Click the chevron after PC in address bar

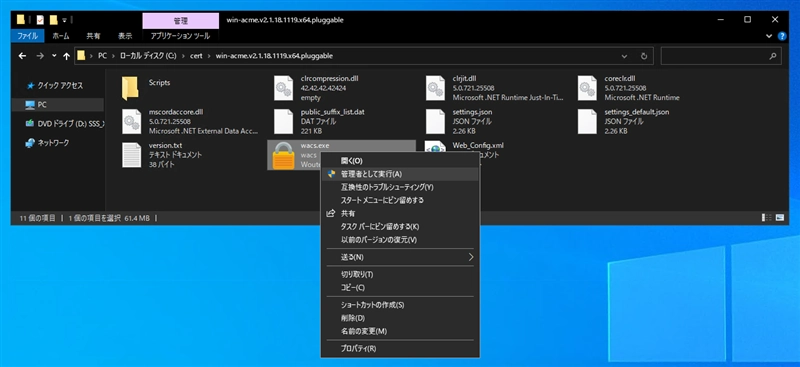[x=113, y=56]
